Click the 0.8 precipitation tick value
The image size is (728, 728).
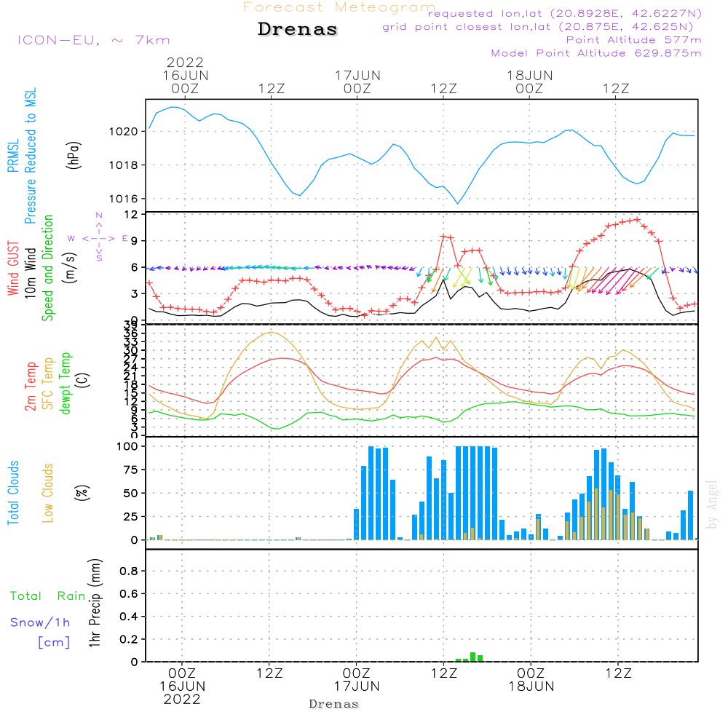click(129, 571)
